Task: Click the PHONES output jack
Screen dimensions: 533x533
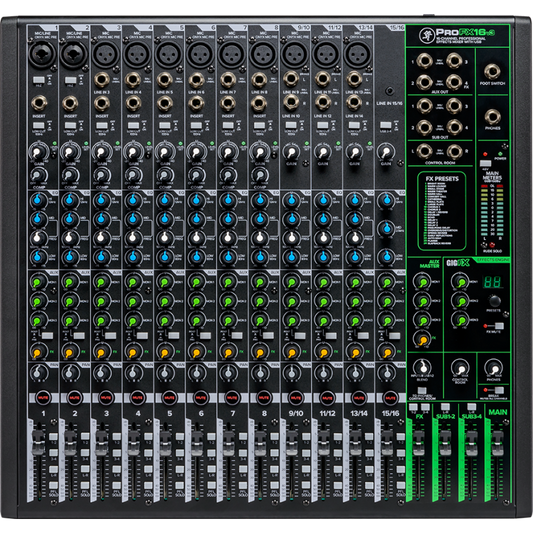Action: click(x=492, y=117)
